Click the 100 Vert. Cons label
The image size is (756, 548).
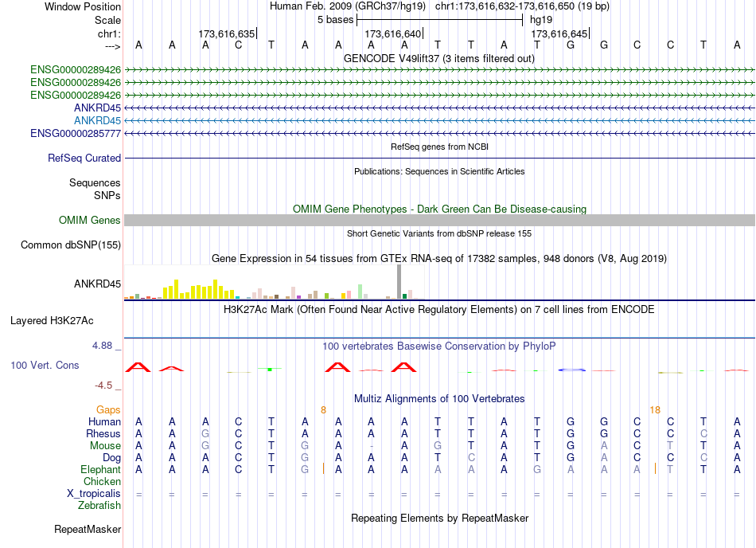[45, 366]
